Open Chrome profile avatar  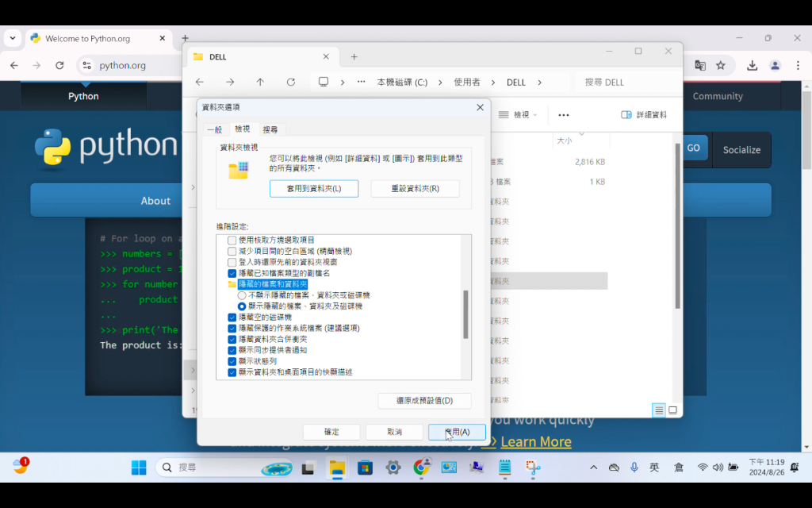[775, 65]
